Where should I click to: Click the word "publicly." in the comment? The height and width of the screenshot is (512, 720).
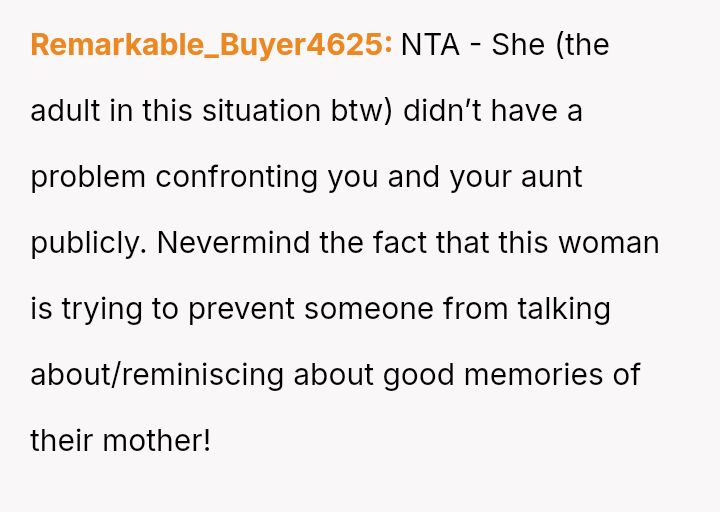coord(88,243)
